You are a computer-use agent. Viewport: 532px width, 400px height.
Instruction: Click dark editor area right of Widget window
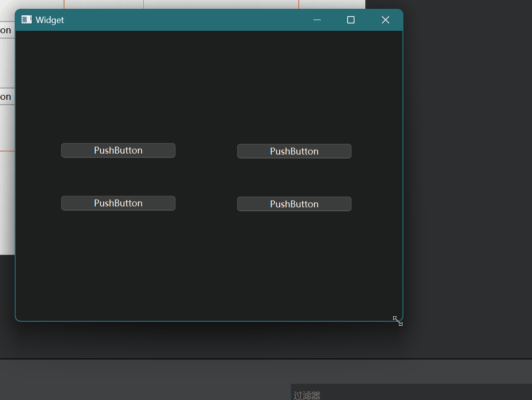(465, 171)
